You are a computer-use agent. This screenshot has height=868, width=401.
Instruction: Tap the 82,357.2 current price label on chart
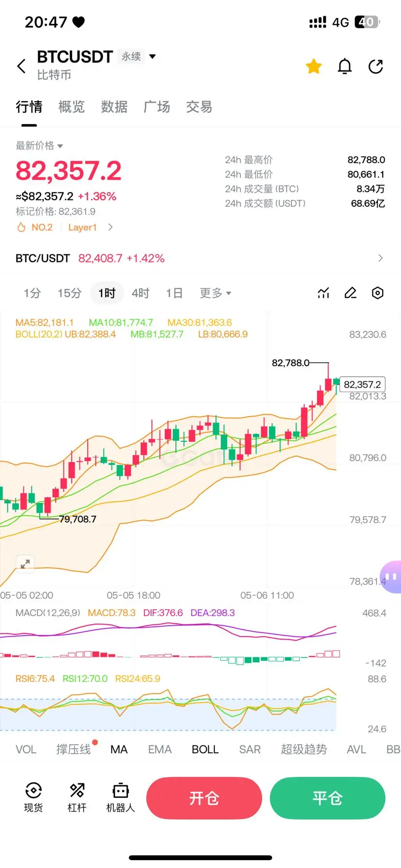[362, 385]
